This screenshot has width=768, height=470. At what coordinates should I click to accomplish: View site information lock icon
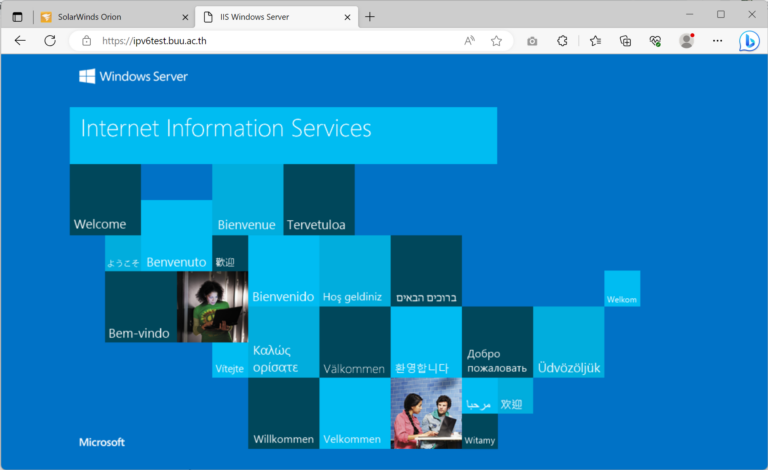(86, 41)
